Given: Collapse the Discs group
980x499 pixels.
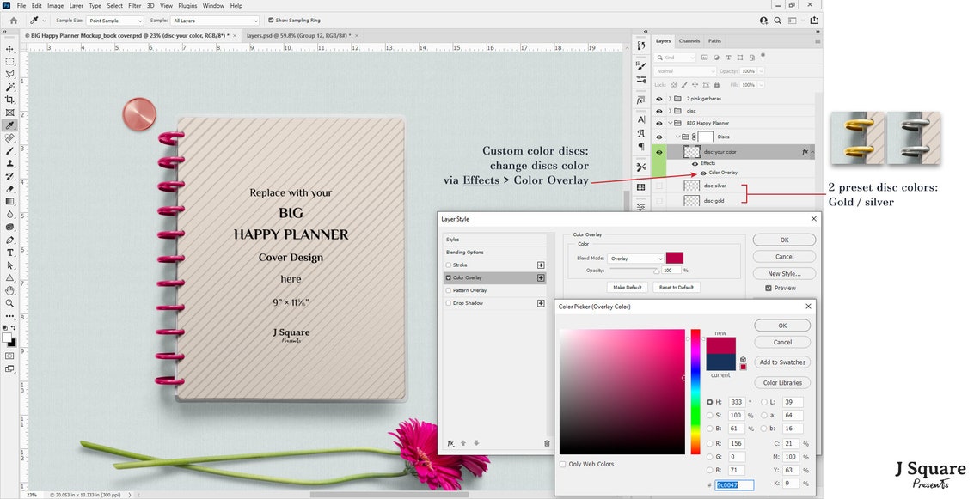Looking at the screenshot, I should (x=678, y=137).
